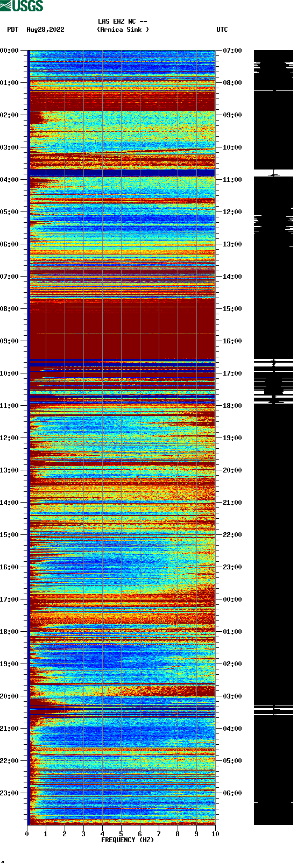This screenshot has width=297, height=868.
Task: Click the '10' frequency tick label
Action: [x=215, y=834]
